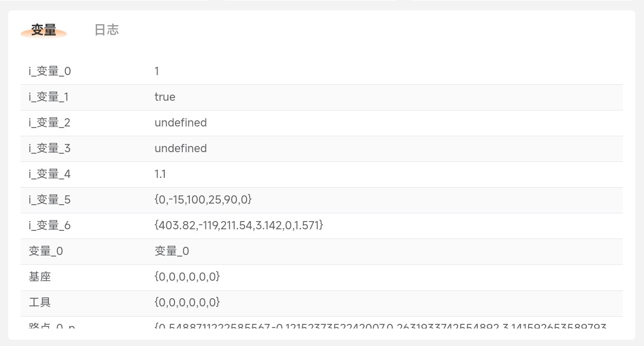Click the 变量_0 variable name
The height and width of the screenshot is (346, 644).
pyautogui.click(x=46, y=251)
